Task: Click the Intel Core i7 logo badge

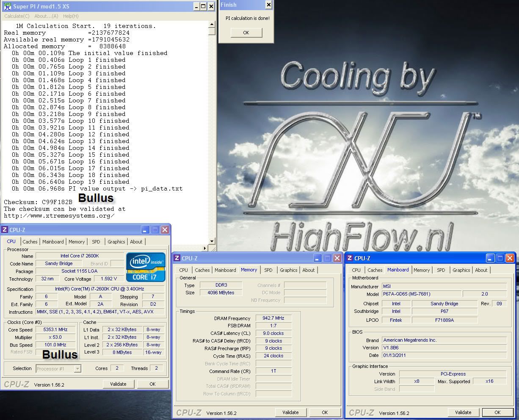Action: [x=146, y=267]
